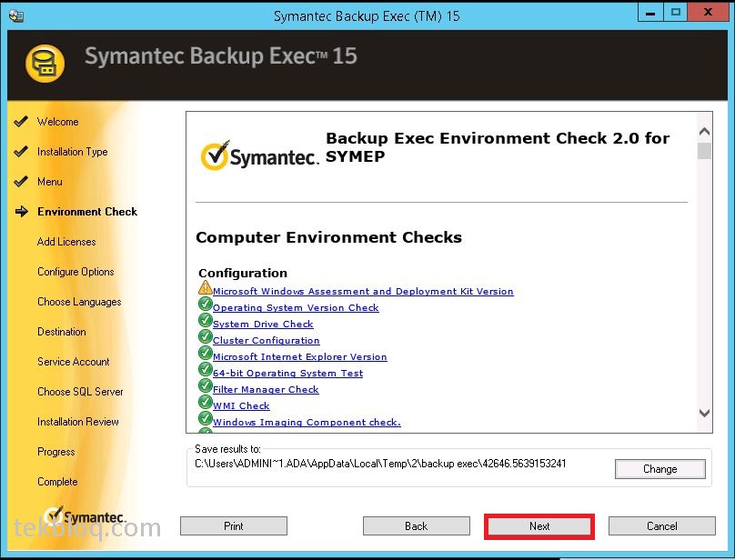Screen dimensions: 735x560
Task: Select the Menu step in the sidebar
Action: pos(50,182)
